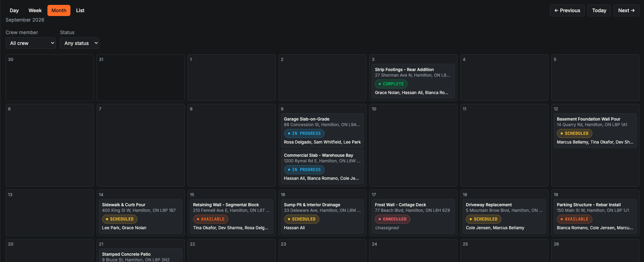This screenshot has height=262, width=644.
Task: Open Sump Pit & Interior Drainage job
Action: (x=322, y=216)
